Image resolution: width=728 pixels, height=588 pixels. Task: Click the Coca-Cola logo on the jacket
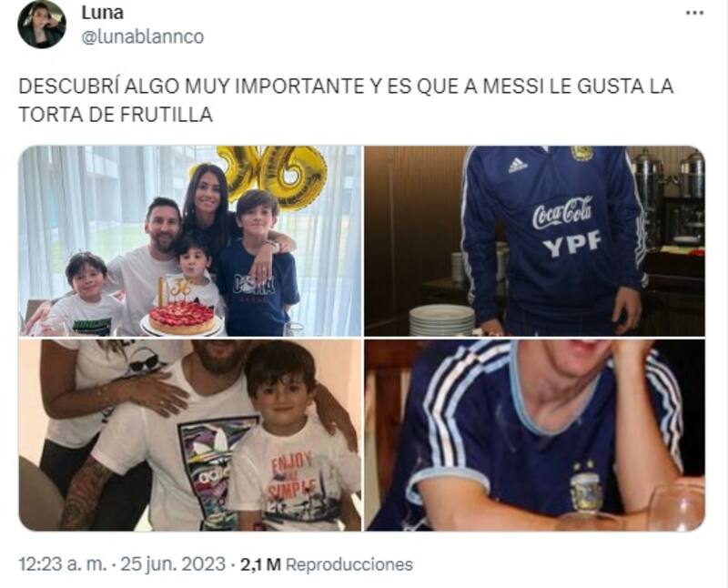[562, 213]
